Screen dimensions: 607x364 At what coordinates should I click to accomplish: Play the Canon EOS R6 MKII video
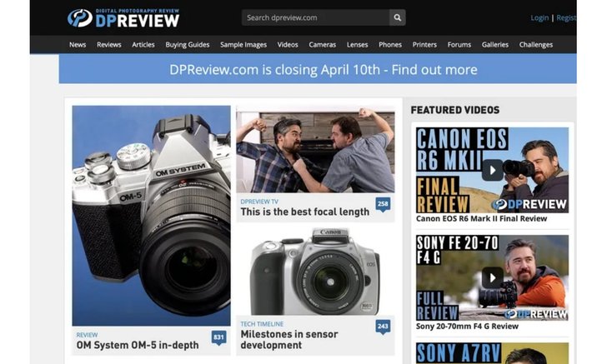tap(493, 170)
